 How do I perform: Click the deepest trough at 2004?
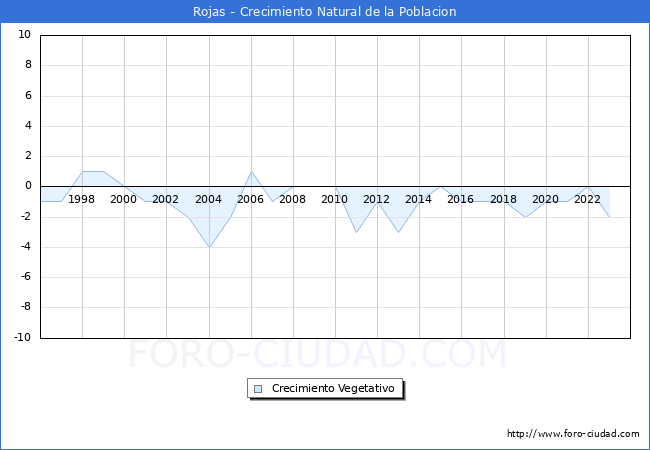coord(209,247)
